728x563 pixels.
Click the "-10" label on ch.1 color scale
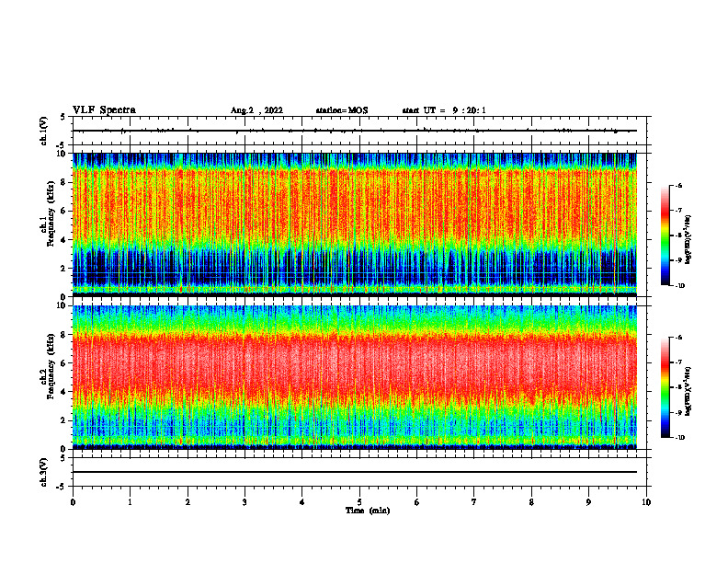pyautogui.click(x=679, y=286)
